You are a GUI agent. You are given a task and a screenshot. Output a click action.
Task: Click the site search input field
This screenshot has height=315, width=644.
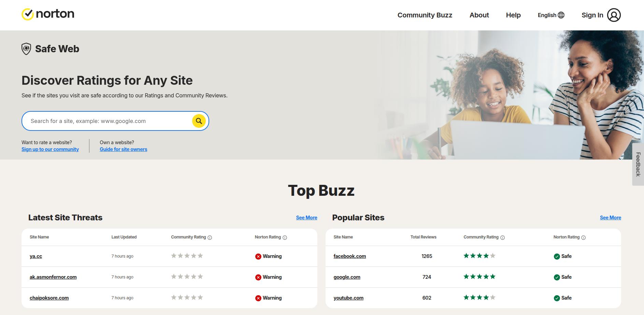pyautogui.click(x=102, y=121)
